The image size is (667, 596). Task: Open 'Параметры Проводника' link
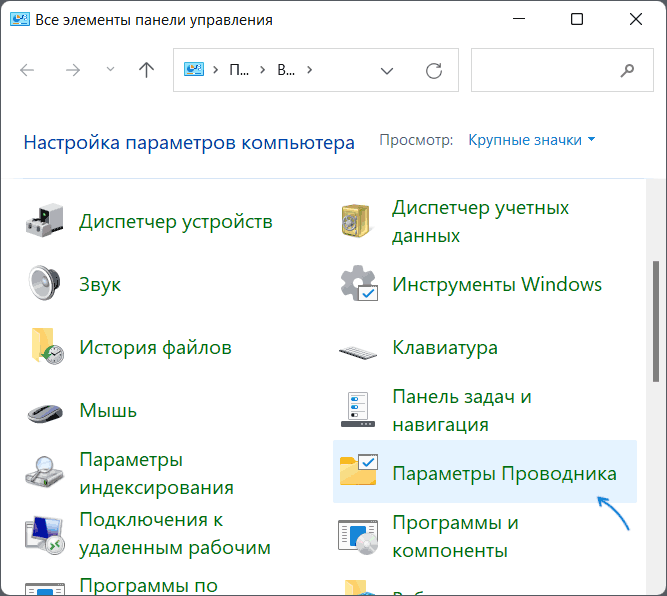pyautogui.click(x=504, y=473)
